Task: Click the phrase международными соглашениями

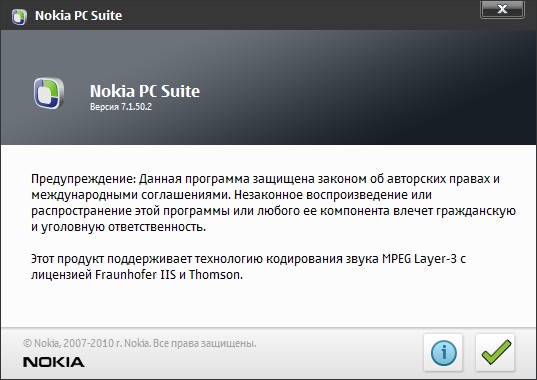Action: pos(130,195)
